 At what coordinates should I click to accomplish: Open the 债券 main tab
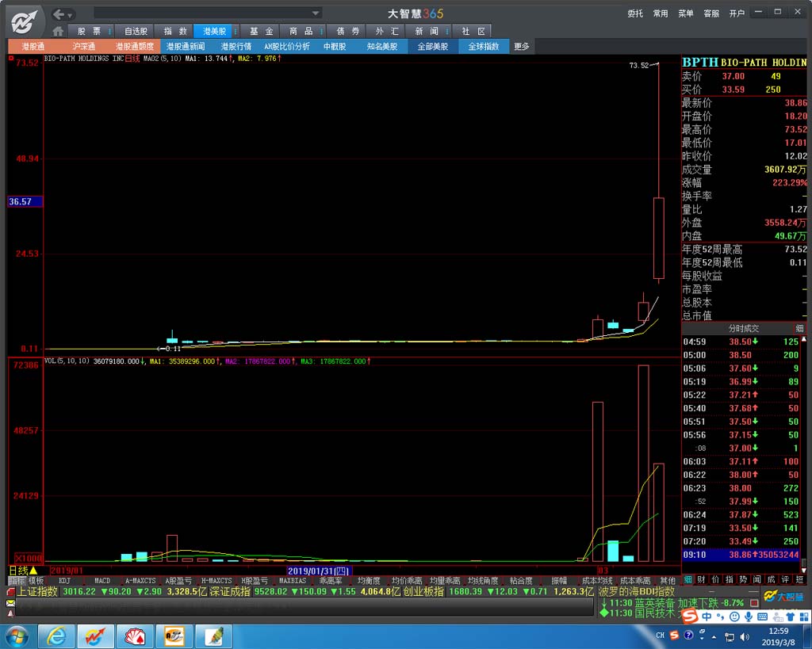(347, 31)
